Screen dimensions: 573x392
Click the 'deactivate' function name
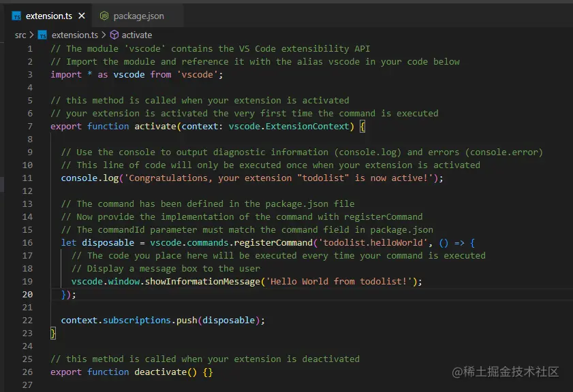click(160, 372)
